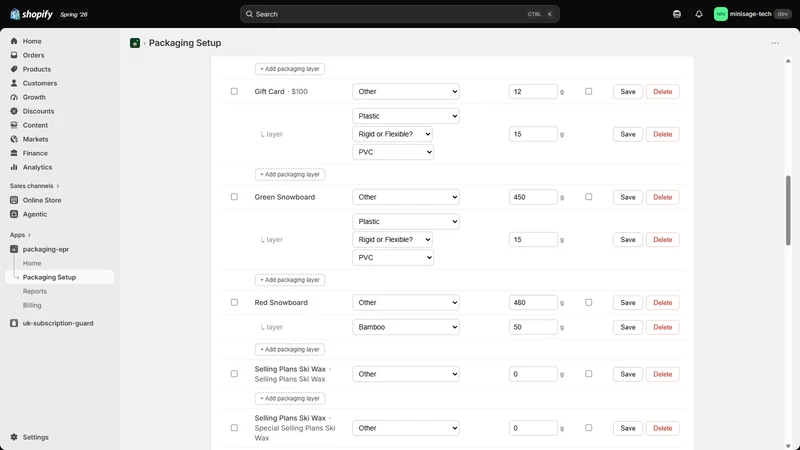Open the Home sidebar icon
Screen dimensions: 800x450
pyautogui.click(x=14, y=41)
